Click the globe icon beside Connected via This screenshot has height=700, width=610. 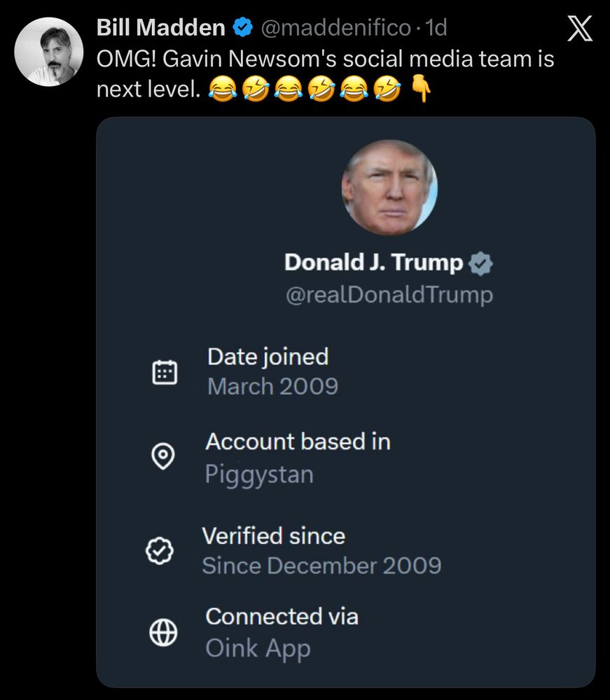pyautogui.click(x=163, y=633)
